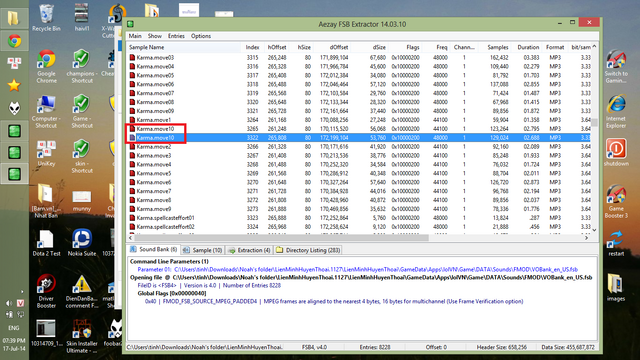The height and width of the screenshot is (360, 640).
Task: Open the Recycle Bin desktop icon
Action: point(46,18)
